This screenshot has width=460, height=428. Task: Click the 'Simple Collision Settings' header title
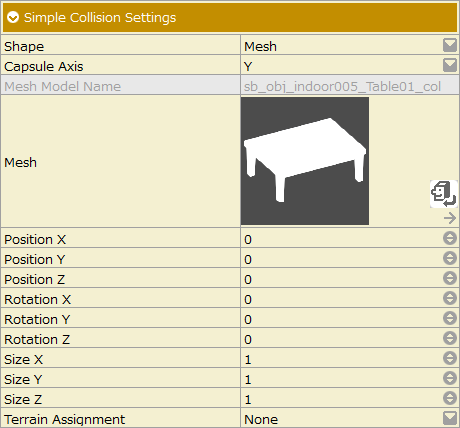click(x=100, y=17)
